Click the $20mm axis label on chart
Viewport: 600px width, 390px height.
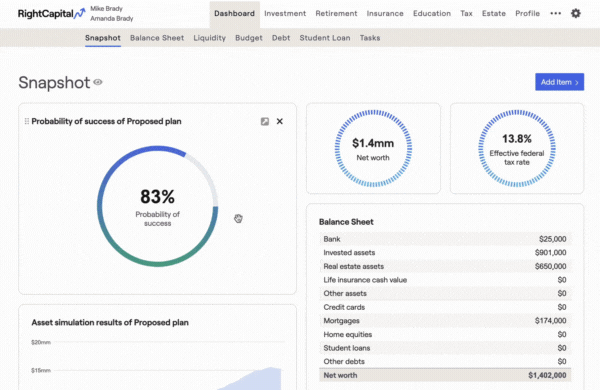[41, 342]
